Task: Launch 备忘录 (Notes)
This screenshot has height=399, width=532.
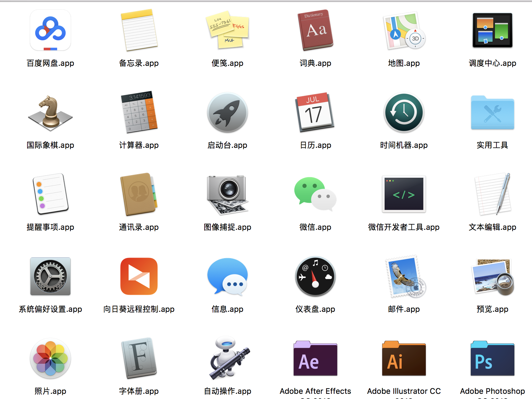Action: click(139, 30)
